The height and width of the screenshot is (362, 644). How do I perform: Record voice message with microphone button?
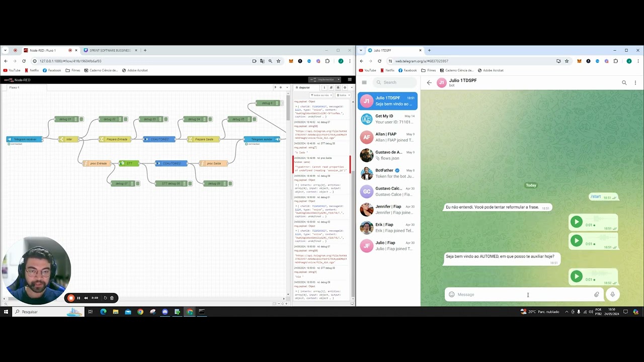coord(612,295)
